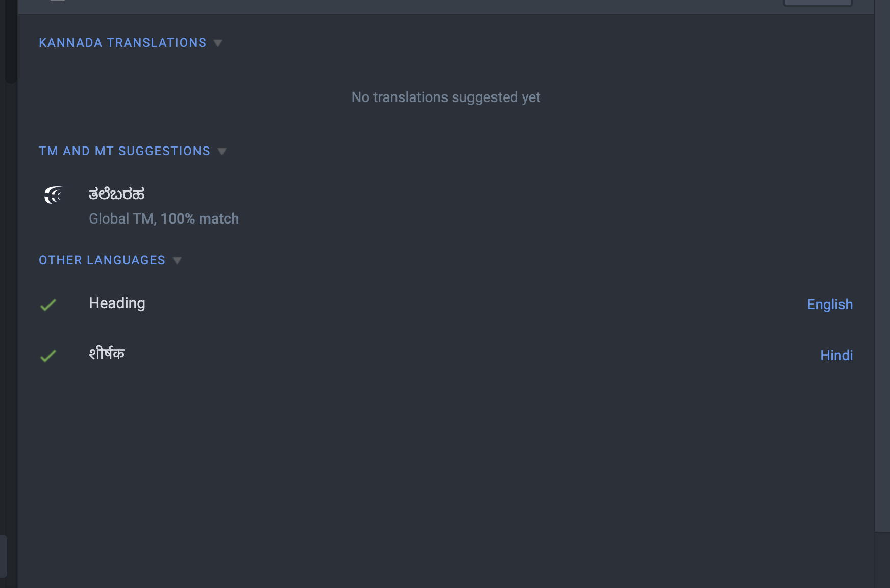Click the green checkmark beside the Hindi translation
Viewport: 890px width, 588px height.
(x=48, y=355)
